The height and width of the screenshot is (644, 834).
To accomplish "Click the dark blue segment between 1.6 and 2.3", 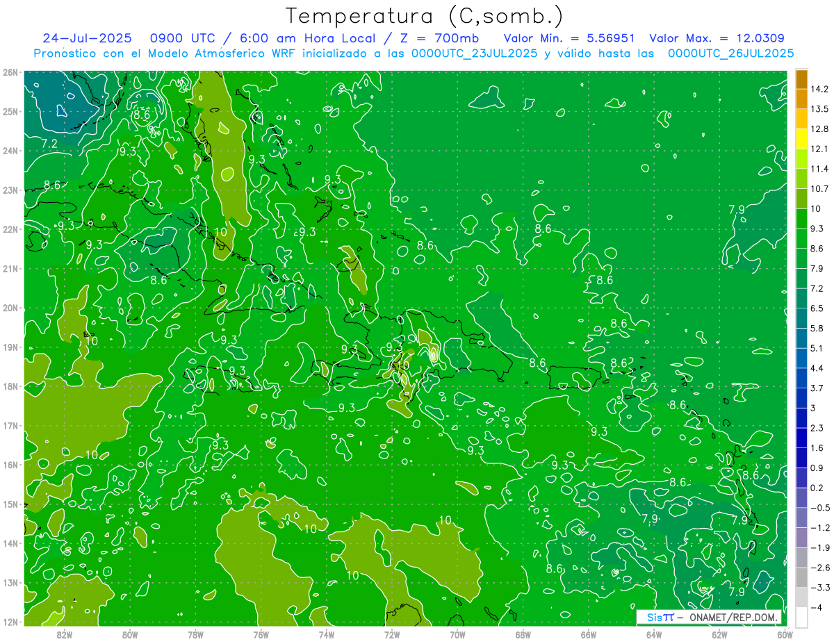I will pos(801,437).
